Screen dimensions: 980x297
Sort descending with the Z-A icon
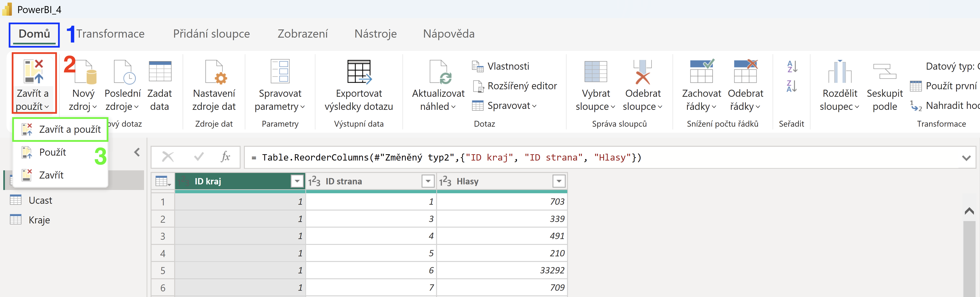pyautogui.click(x=792, y=86)
